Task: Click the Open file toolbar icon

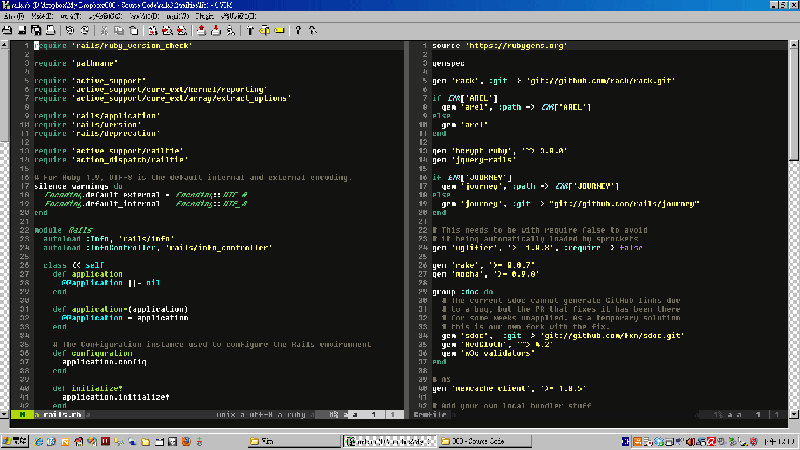Action: (x=8, y=30)
